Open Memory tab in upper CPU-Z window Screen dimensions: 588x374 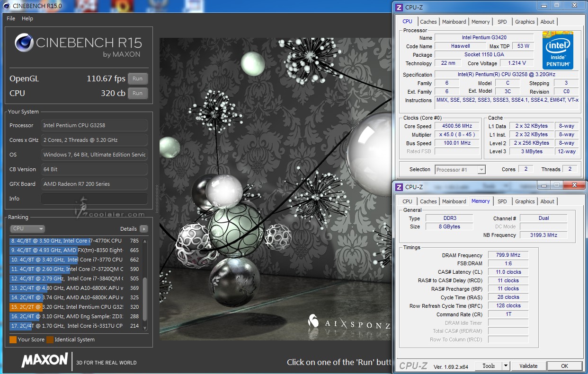(x=481, y=22)
